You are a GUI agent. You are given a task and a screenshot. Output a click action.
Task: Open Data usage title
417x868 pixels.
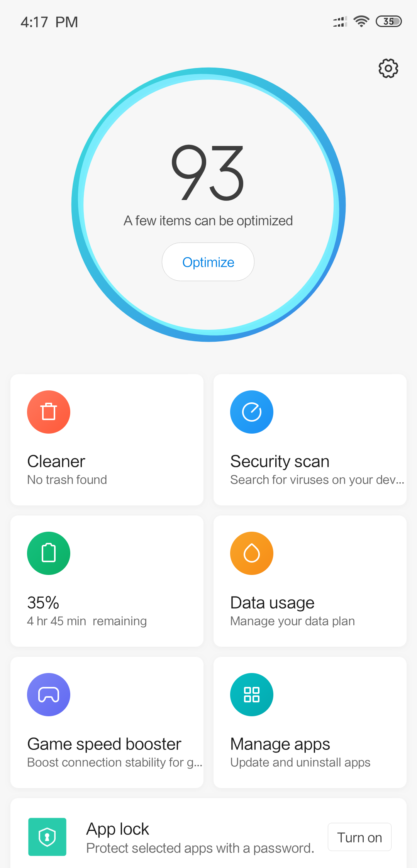click(x=273, y=603)
